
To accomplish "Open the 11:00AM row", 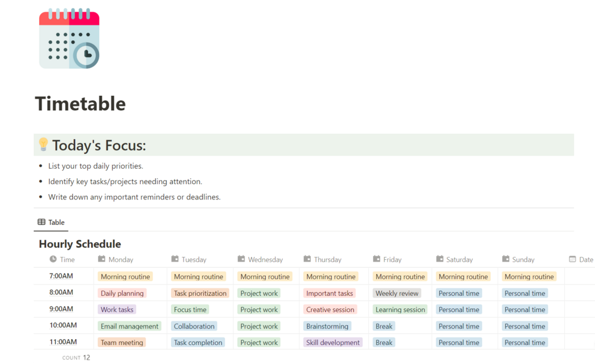I will coord(63,342).
